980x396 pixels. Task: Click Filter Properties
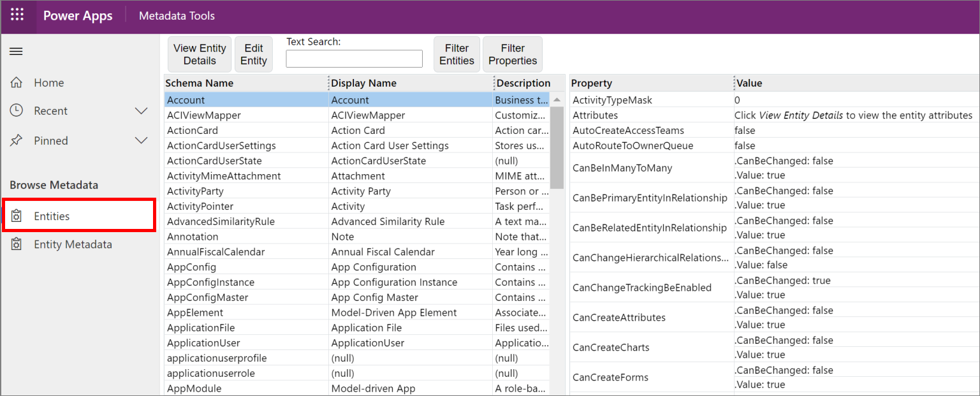point(512,54)
